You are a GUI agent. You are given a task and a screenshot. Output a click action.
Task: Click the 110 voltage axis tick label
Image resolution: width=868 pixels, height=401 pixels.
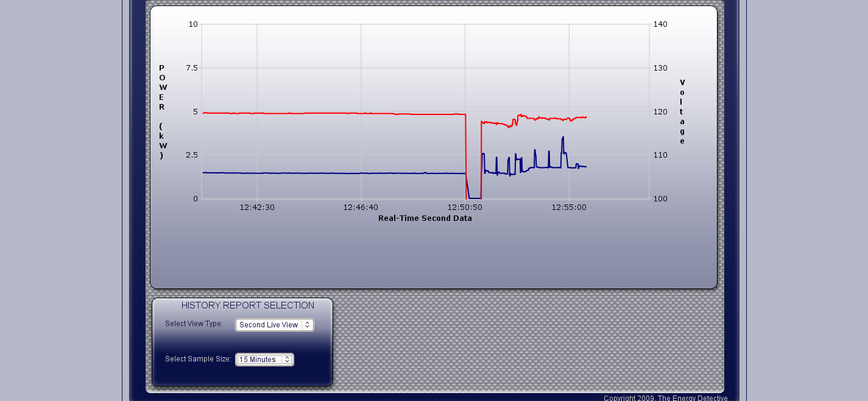tap(660, 155)
